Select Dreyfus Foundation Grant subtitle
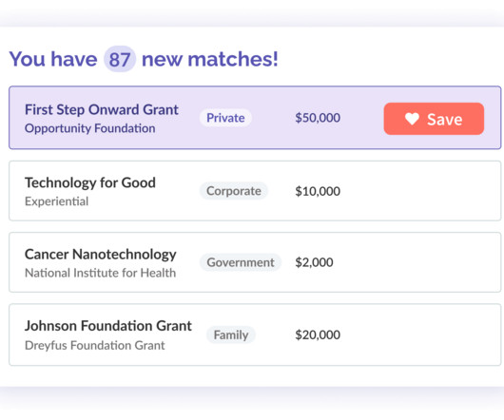Viewport: 504px width, 420px height. pyautogui.click(x=95, y=346)
